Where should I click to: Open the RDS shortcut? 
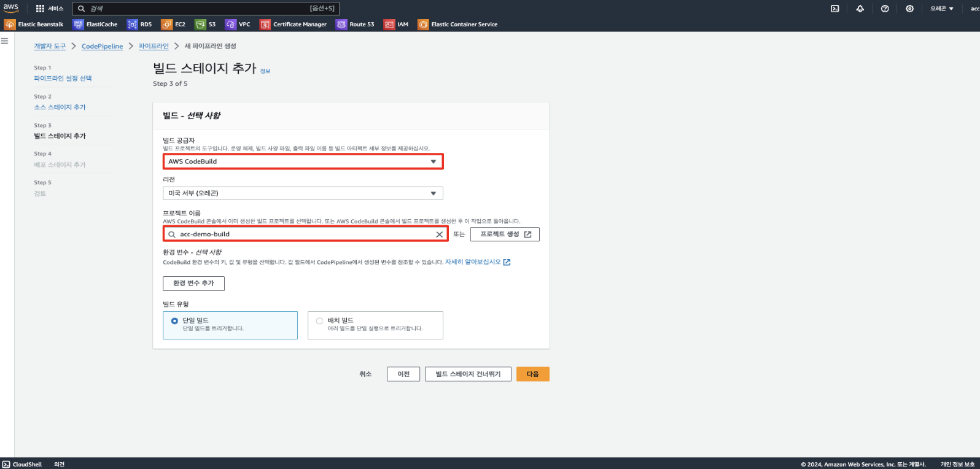pyautogui.click(x=139, y=25)
